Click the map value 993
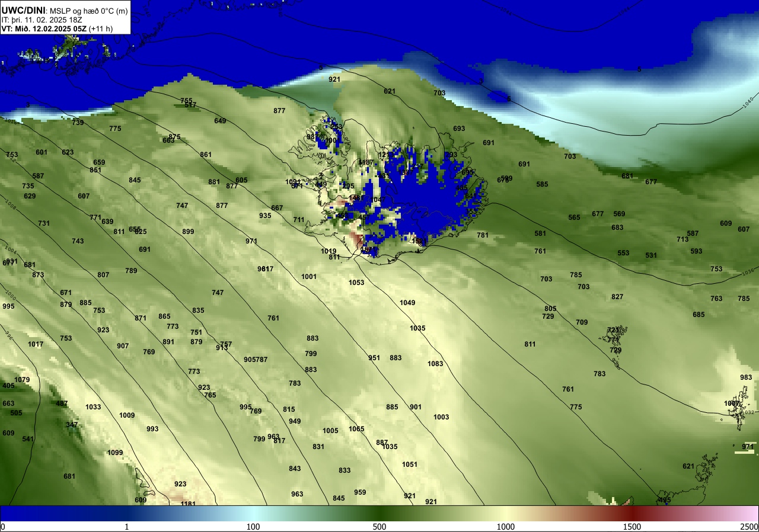 152,429
